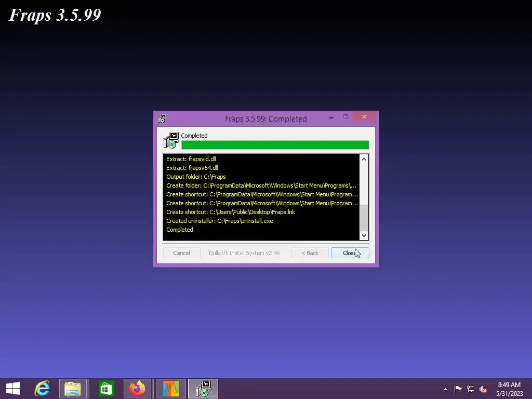The height and width of the screenshot is (399, 532).
Task: Select the last 'Completed' log line
Action: click(x=179, y=229)
